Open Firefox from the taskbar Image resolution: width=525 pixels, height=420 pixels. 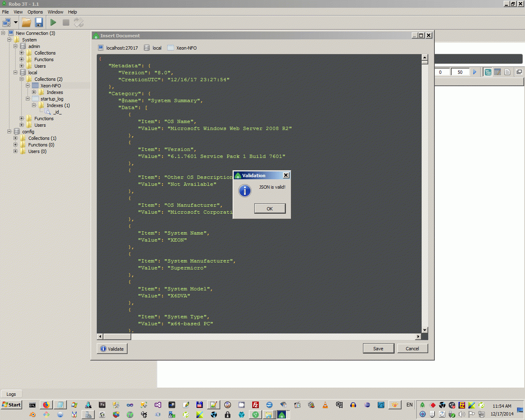click(46, 405)
